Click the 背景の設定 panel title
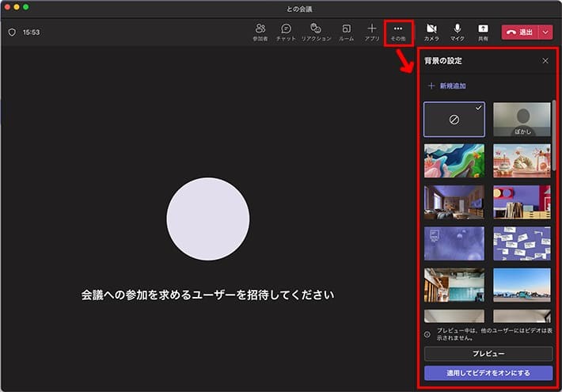This screenshot has height=392, width=562. [x=443, y=61]
